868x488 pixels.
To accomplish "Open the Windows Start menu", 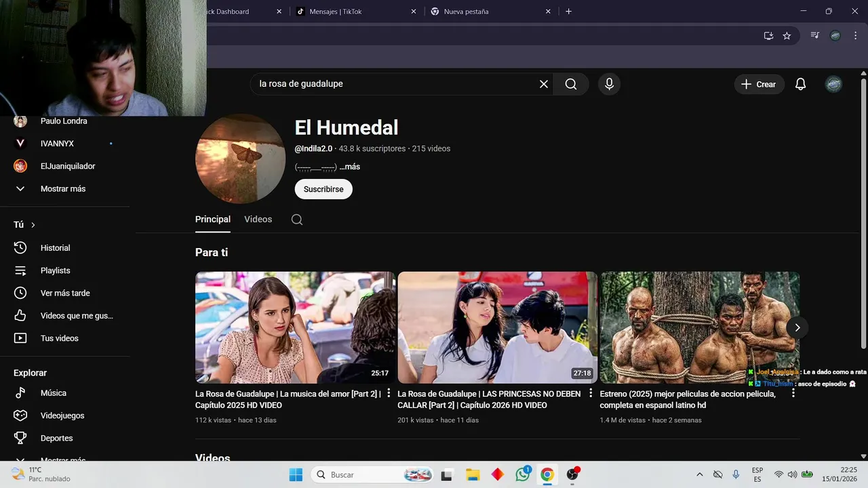I will tap(296, 474).
